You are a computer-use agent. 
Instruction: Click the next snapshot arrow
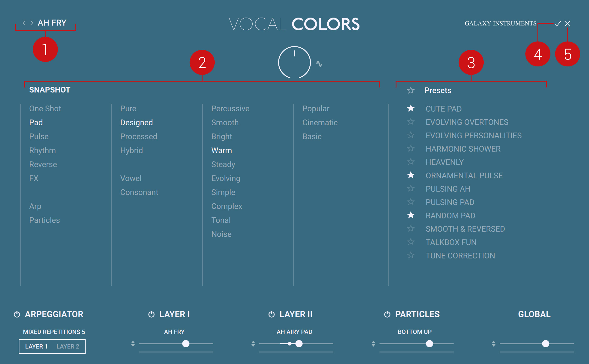(32, 23)
